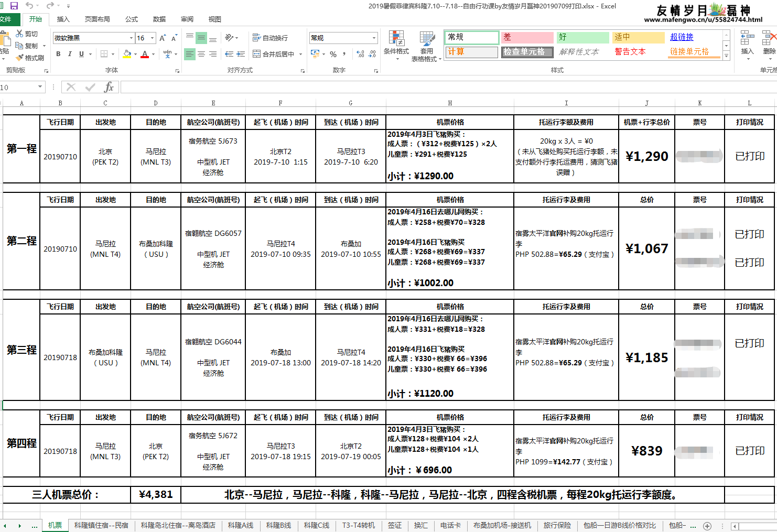Toggle Merge and Center (合并后居中)
Screen dimensions: 777x532
coord(274,54)
